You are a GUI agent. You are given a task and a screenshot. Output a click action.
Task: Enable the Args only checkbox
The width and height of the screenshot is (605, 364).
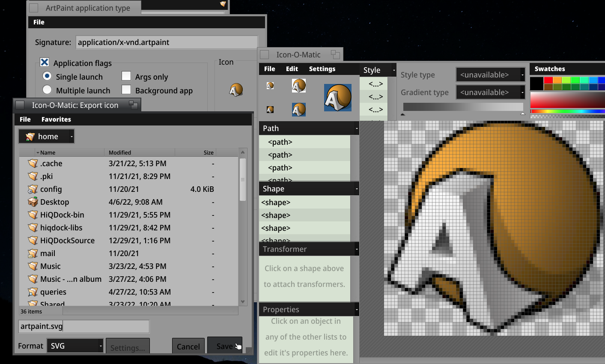click(x=126, y=76)
